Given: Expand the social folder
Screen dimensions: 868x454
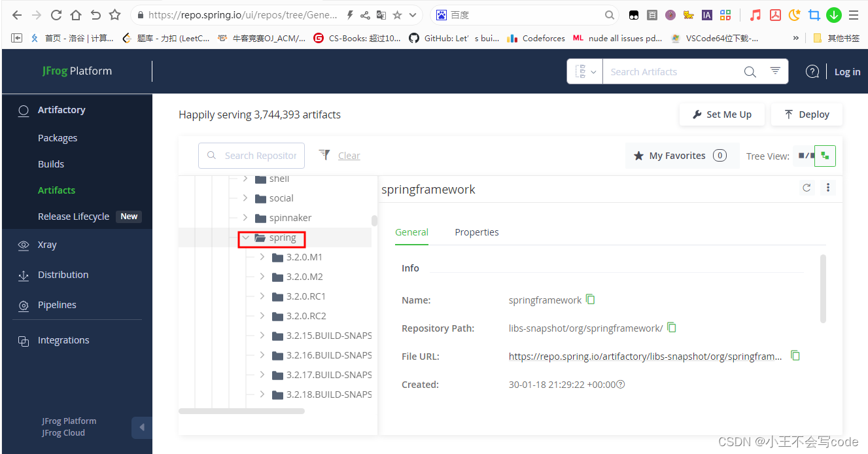Looking at the screenshot, I should click(x=246, y=198).
